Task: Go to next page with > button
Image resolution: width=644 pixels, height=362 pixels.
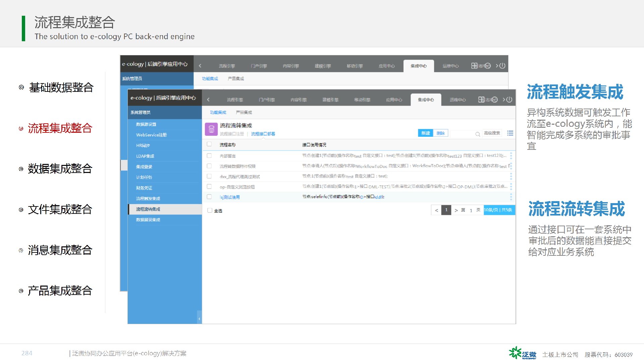Action: [456, 210]
